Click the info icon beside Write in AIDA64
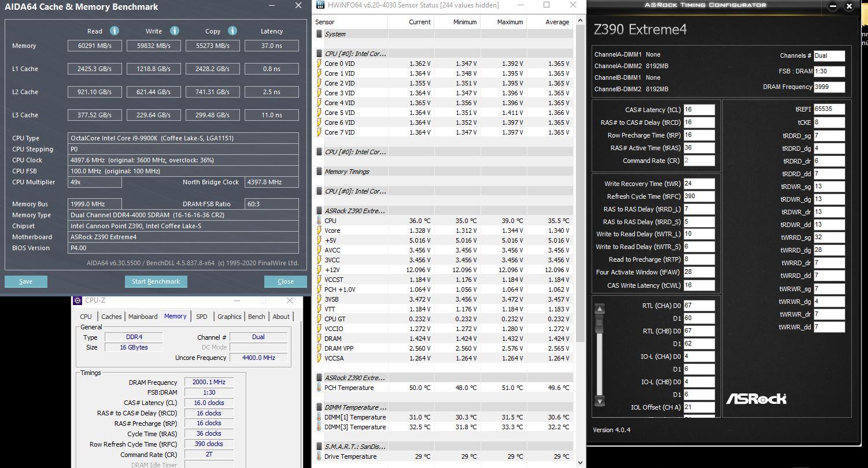 click(175, 31)
